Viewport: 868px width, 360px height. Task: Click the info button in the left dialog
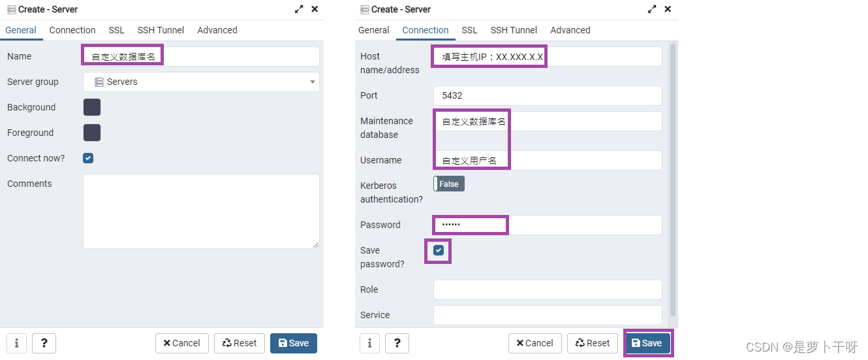(16, 343)
